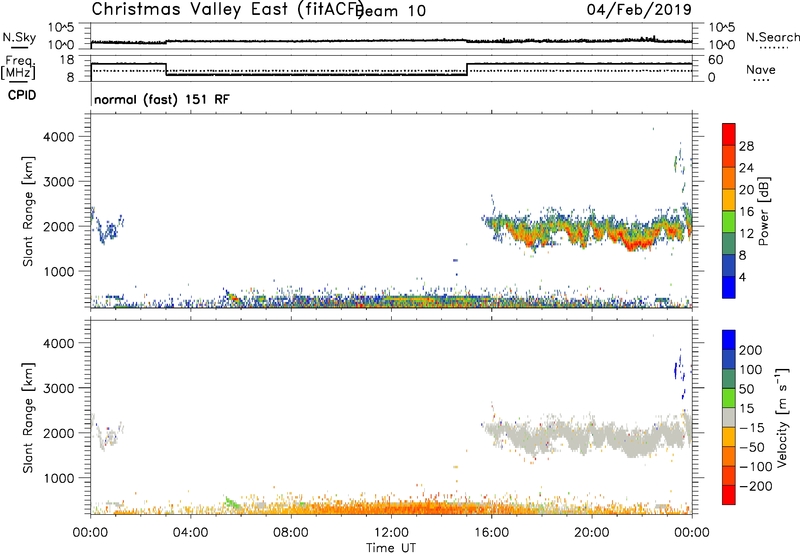Click the 'N.Search' legend label

pyautogui.click(x=772, y=37)
